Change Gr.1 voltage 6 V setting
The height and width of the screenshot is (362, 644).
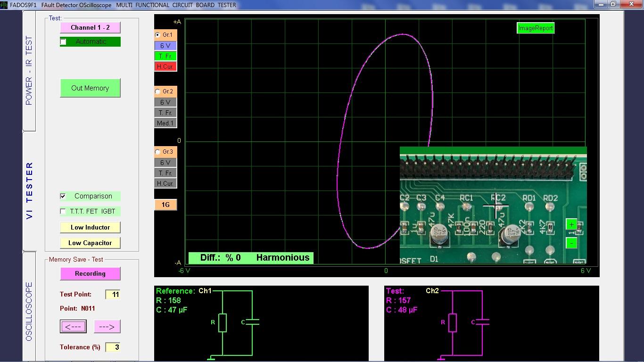(165, 46)
